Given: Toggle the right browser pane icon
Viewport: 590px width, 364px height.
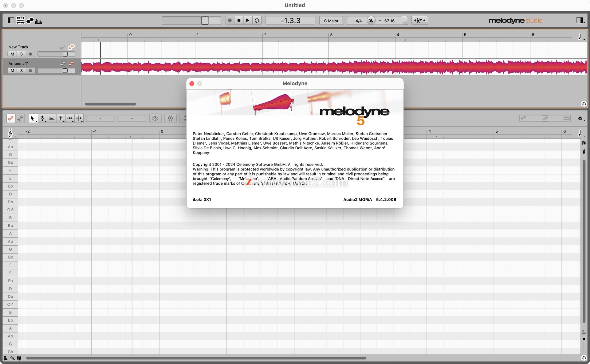Looking at the screenshot, I should click(x=580, y=20).
